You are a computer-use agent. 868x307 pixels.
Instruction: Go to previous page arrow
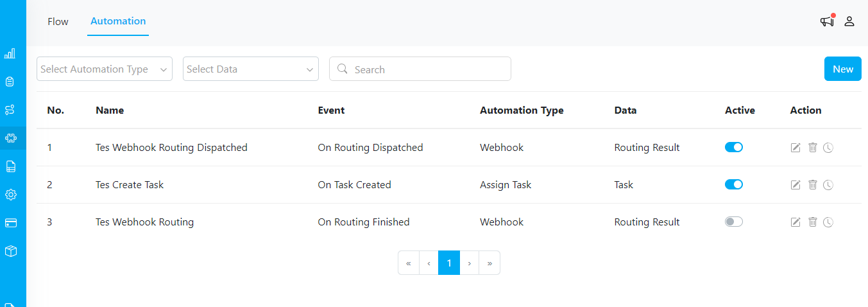429,263
